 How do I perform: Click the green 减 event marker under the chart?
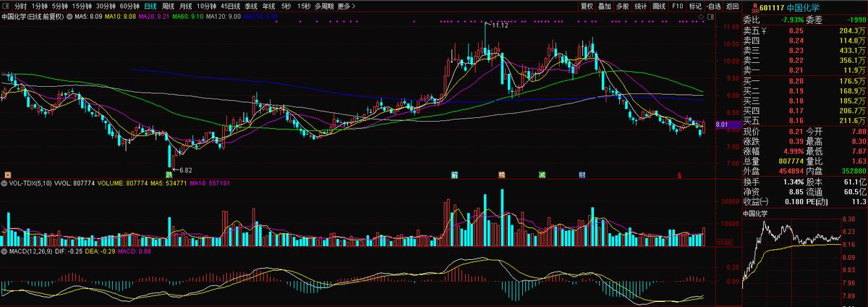(542, 174)
